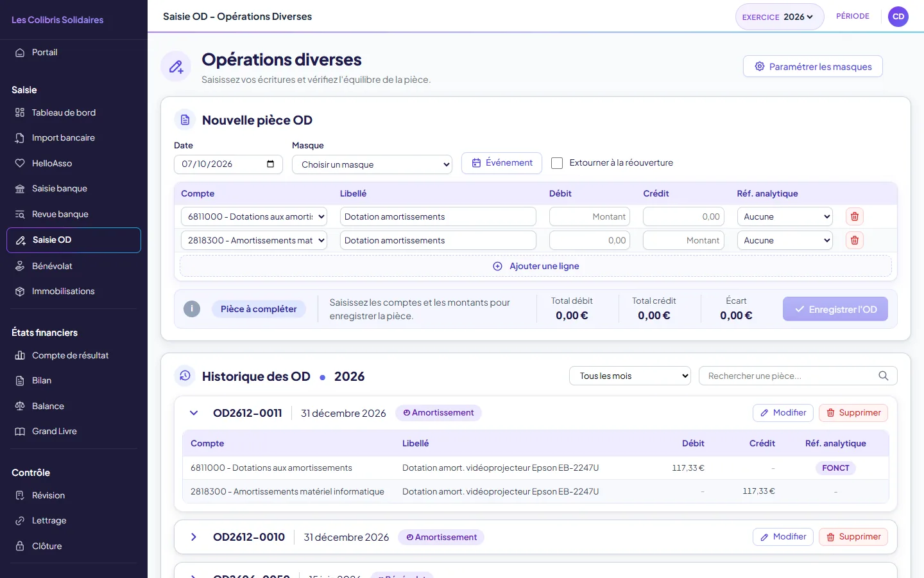Click the Lettrage link icon

[x=20, y=521]
